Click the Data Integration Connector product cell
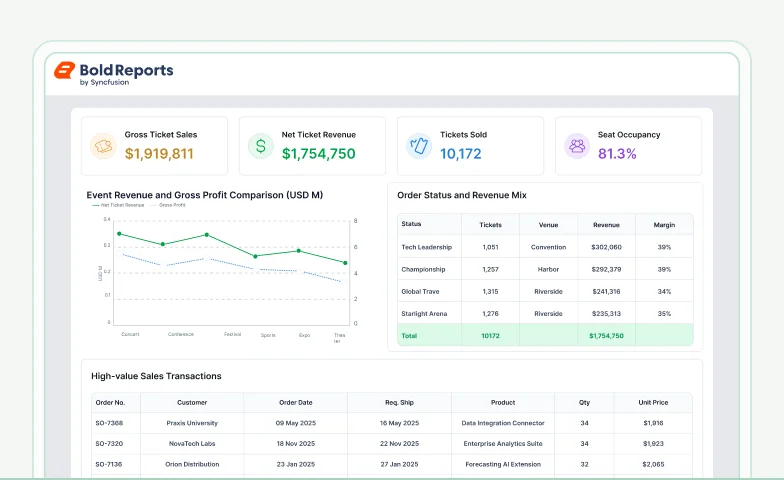 [x=503, y=423]
